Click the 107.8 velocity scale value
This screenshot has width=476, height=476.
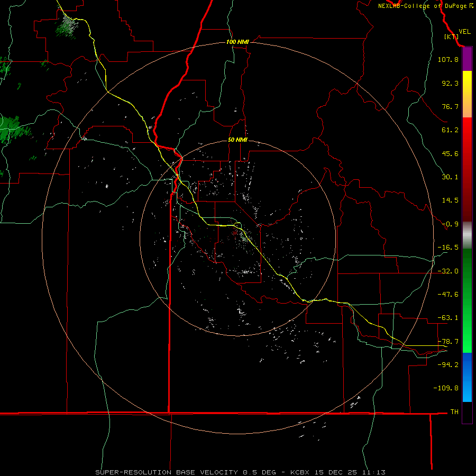coord(448,59)
